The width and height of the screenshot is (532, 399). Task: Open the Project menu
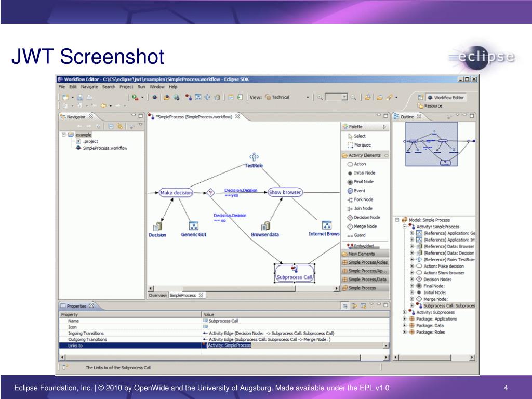(x=126, y=87)
